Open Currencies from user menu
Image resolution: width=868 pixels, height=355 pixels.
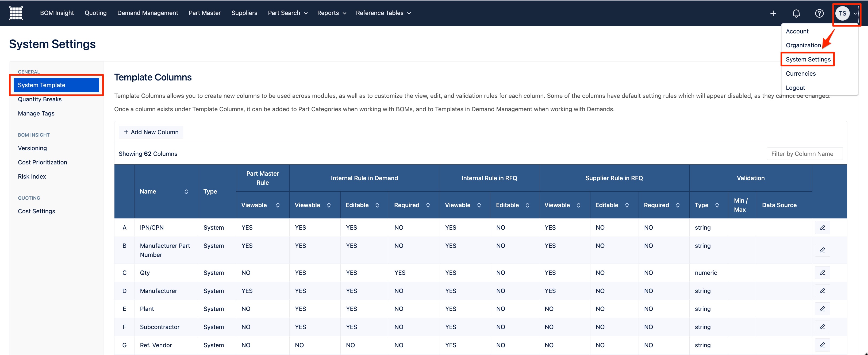pos(801,74)
